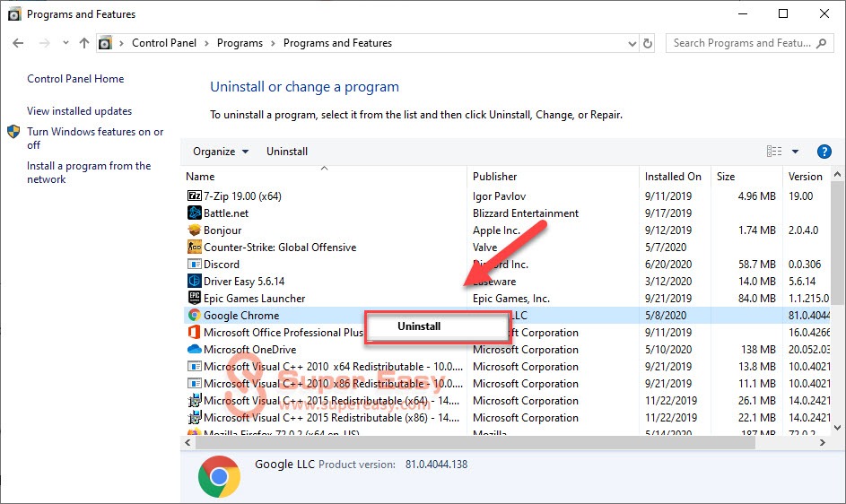Click the Visual C++ 2010 x86 icon
Screen dimensions: 846x504
(x=195, y=384)
